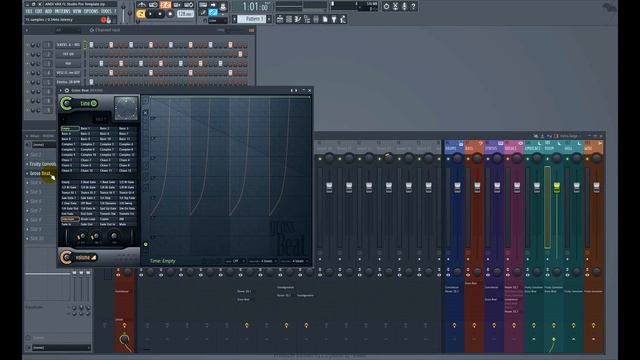Adjust the Gross Beat time knob

(67, 103)
